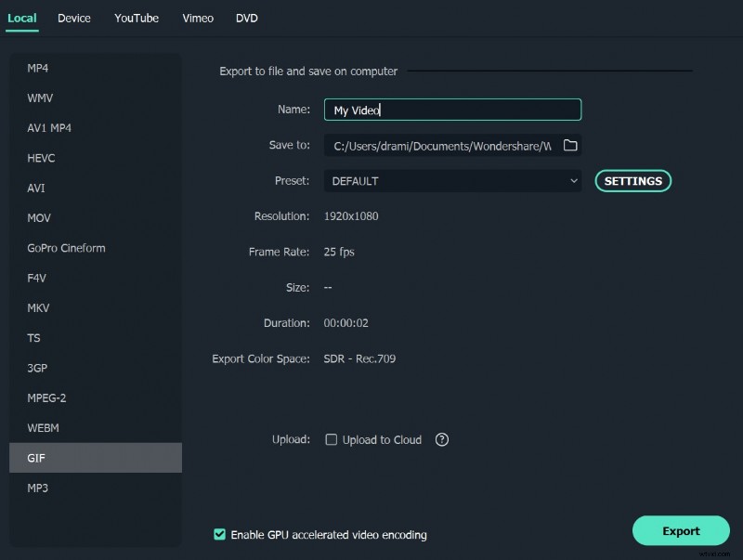Return to the Local export tab
This screenshot has width=743, height=560.
(22, 17)
